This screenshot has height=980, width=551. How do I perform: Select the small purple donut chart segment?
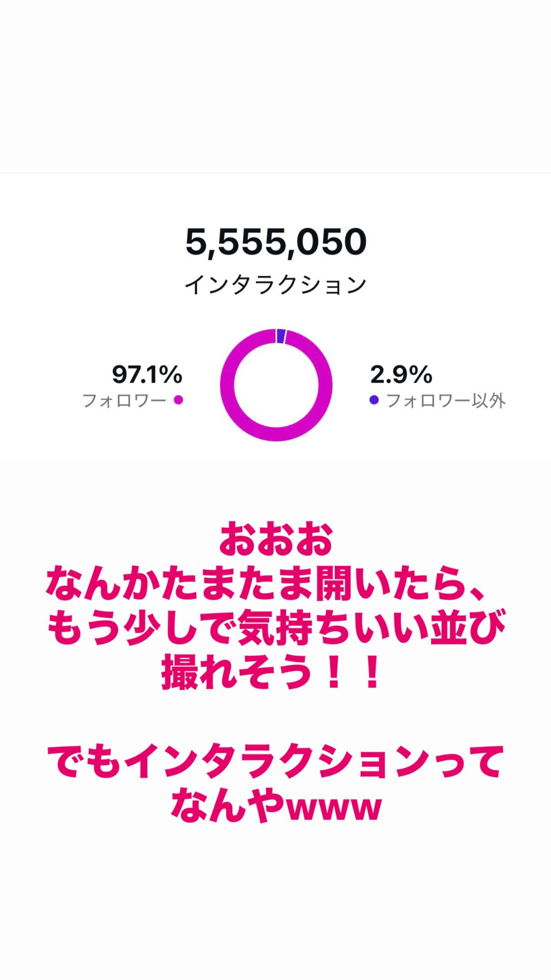[x=281, y=336]
